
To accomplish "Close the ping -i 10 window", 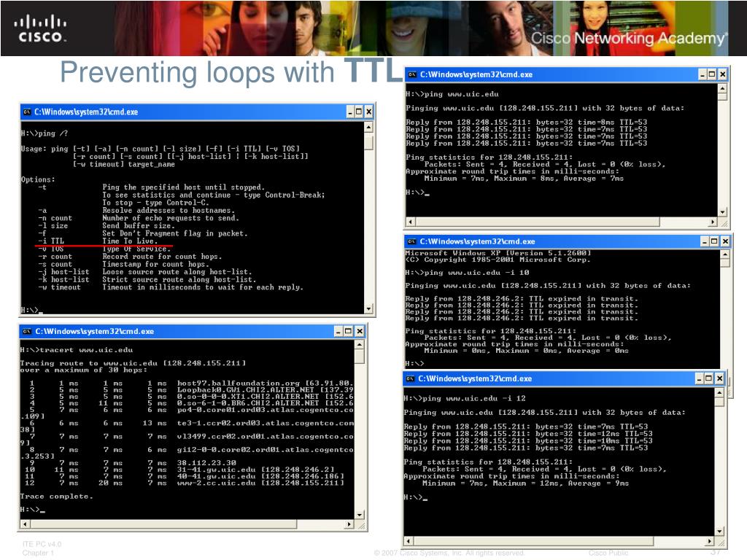I will click(725, 241).
